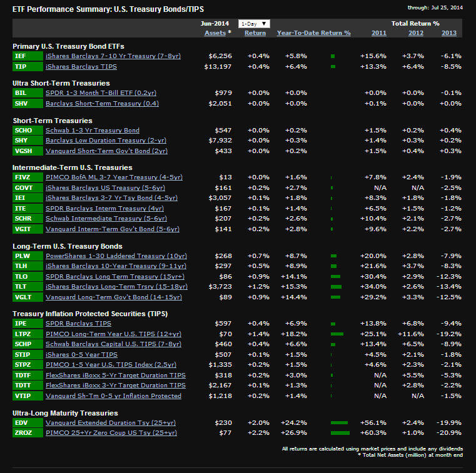Select the ZROZ ticker badge
Screen dimensions: 476x473
[27, 433]
